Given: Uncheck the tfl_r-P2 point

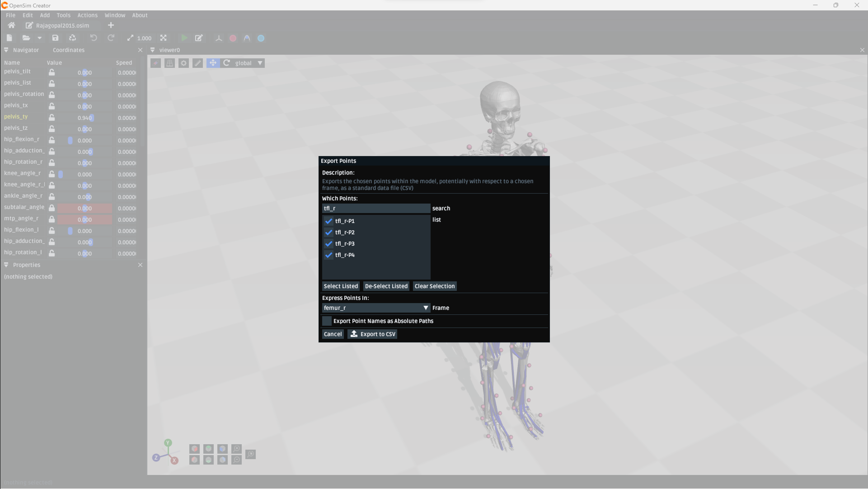Looking at the screenshot, I should 328,232.
